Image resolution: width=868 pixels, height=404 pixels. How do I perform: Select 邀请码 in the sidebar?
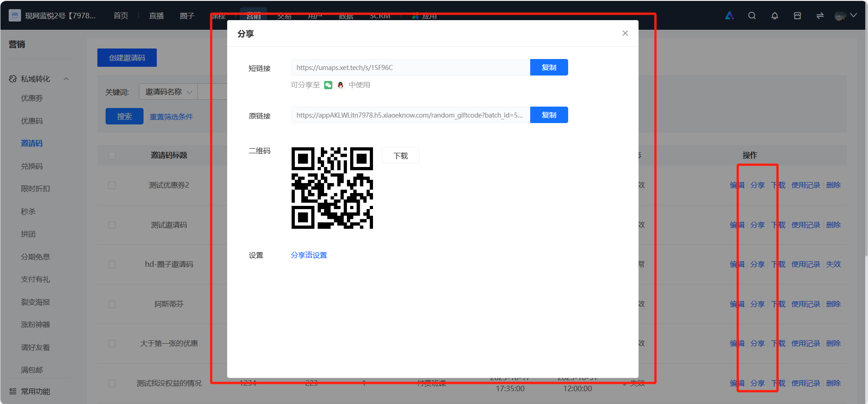[32, 143]
